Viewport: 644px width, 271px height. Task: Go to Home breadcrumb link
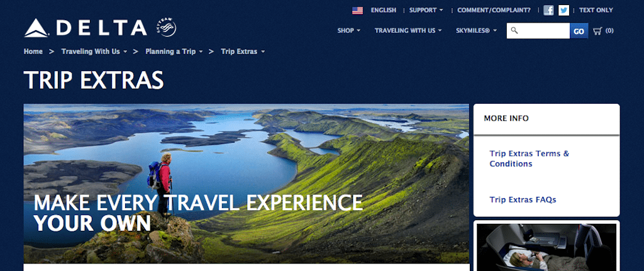coord(33,52)
